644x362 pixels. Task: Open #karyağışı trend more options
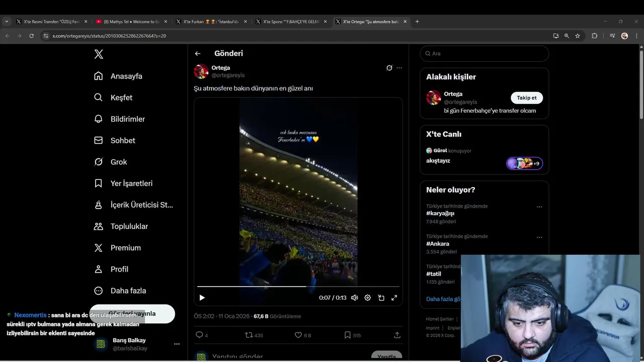point(539,207)
